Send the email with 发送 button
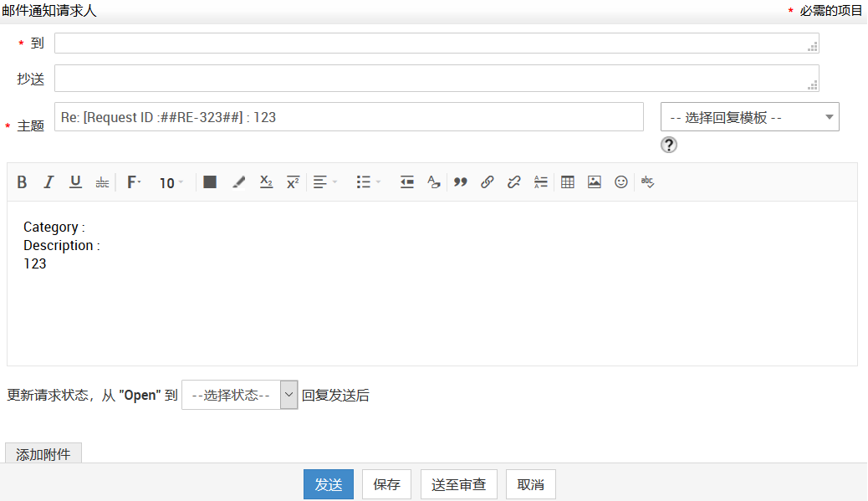 (329, 484)
